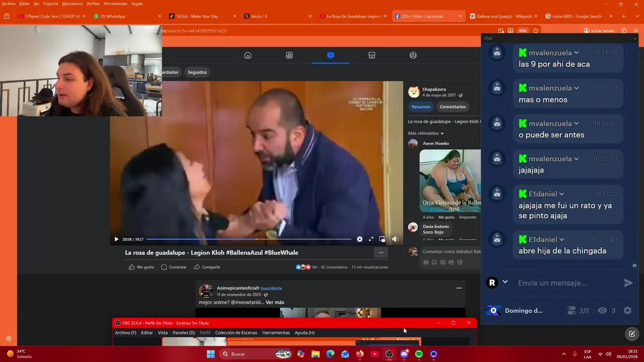Expand the post with Ver más
Viewport: 644px width, 362px height.
point(275,302)
